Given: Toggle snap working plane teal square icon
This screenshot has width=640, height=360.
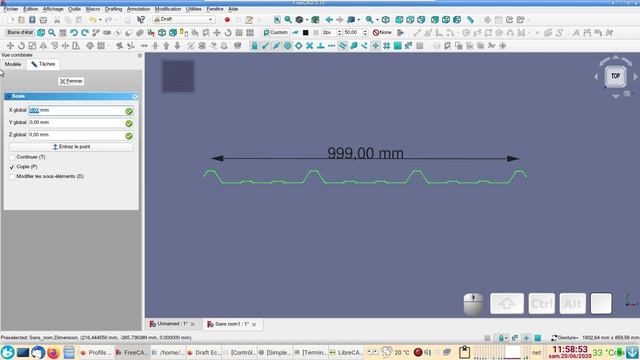Looking at the screenshot, I should tap(397, 46).
